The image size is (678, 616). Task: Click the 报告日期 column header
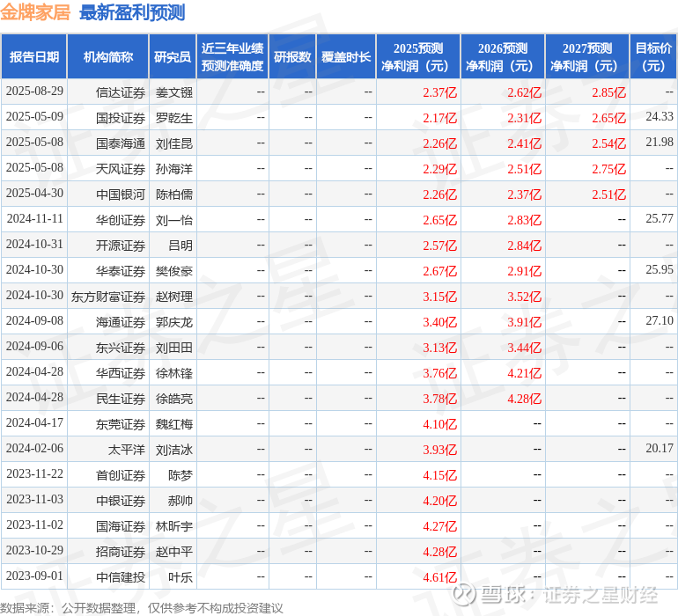tap(34, 56)
